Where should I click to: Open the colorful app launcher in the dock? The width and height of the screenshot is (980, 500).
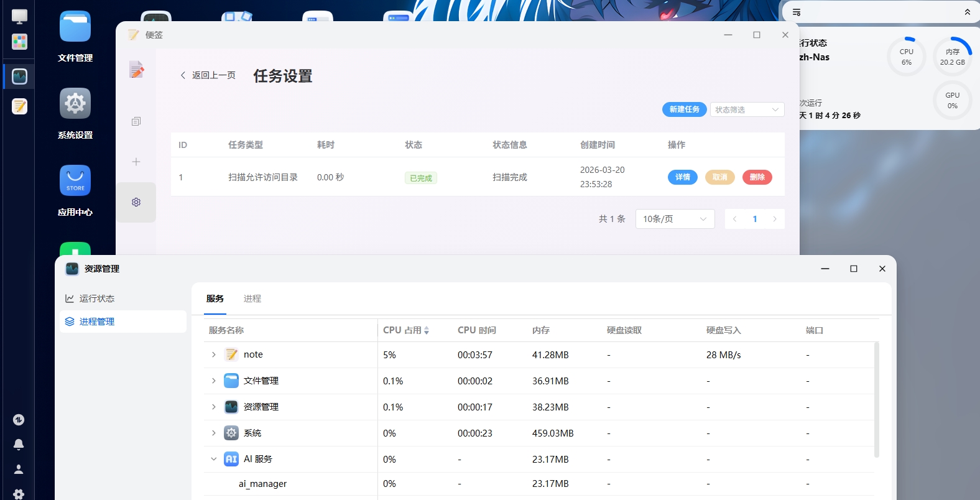pyautogui.click(x=19, y=42)
